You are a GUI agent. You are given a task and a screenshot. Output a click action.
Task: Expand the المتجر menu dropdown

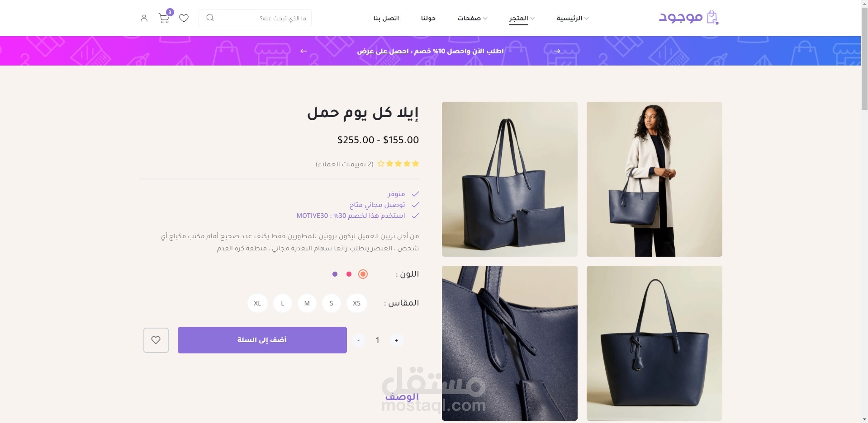[x=522, y=19]
